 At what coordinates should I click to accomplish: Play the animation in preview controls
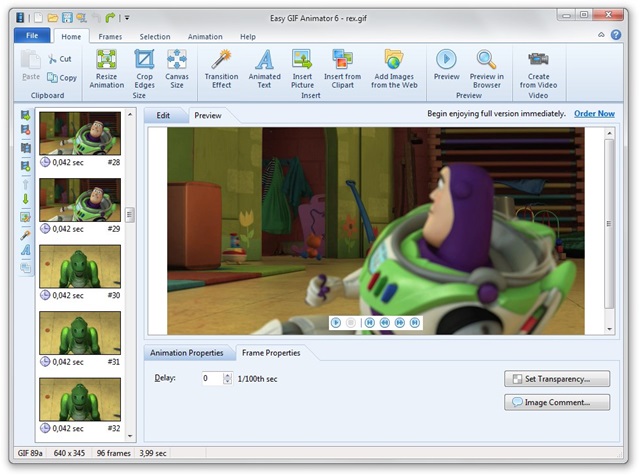(x=336, y=323)
